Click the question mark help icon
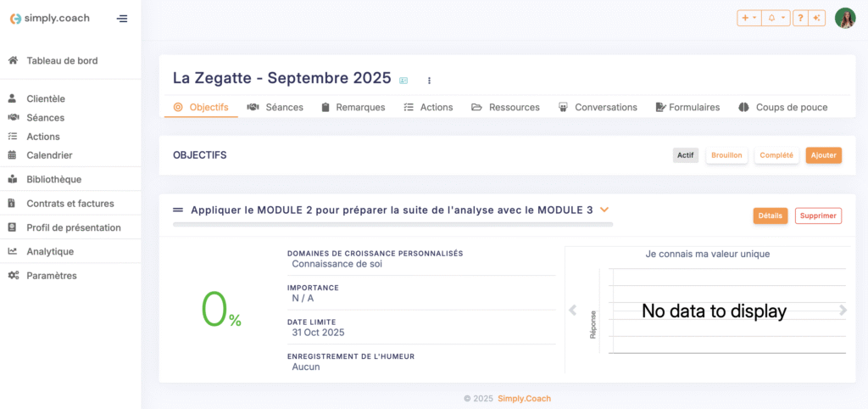This screenshot has width=868, height=409. [800, 18]
